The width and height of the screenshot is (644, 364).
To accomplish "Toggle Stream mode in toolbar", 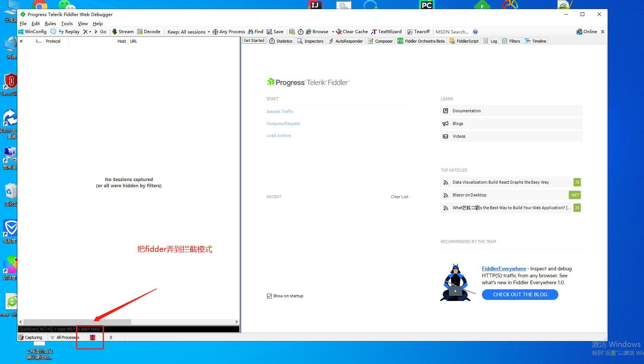I will [123, 32].
